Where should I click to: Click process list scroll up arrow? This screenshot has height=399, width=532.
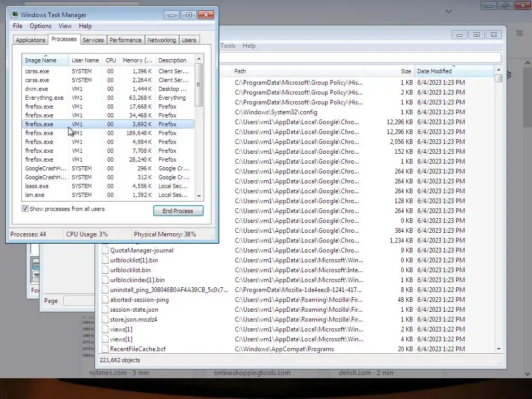199,59
